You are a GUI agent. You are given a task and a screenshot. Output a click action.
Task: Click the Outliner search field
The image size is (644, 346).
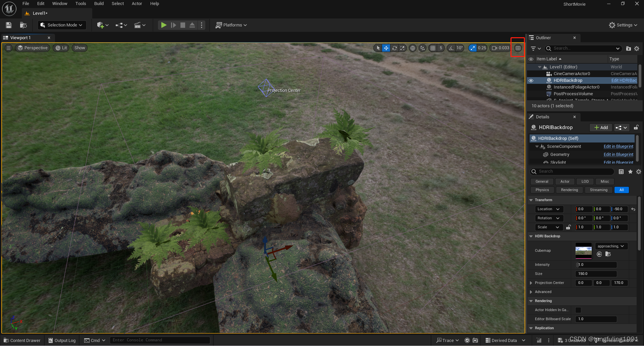pos(583,49)
